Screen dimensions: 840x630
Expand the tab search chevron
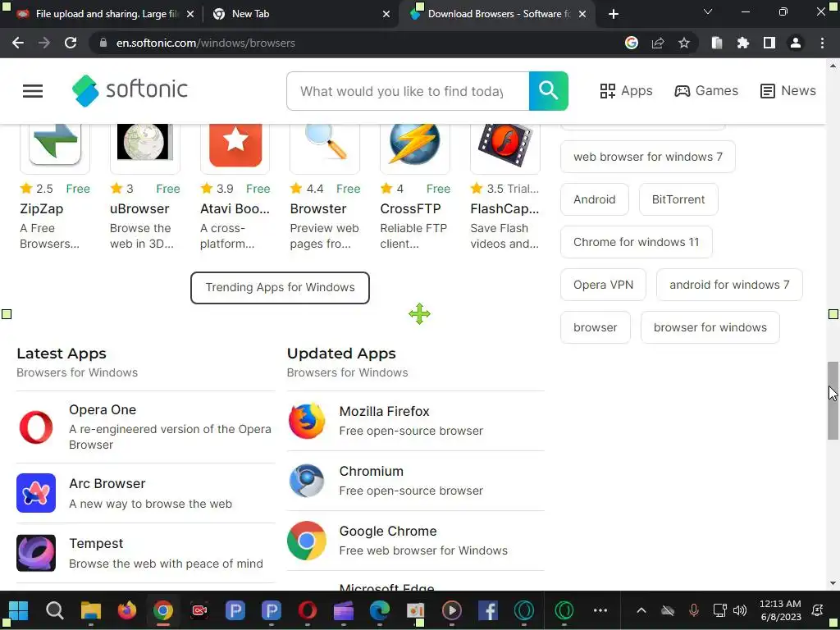tap(708, 11)
